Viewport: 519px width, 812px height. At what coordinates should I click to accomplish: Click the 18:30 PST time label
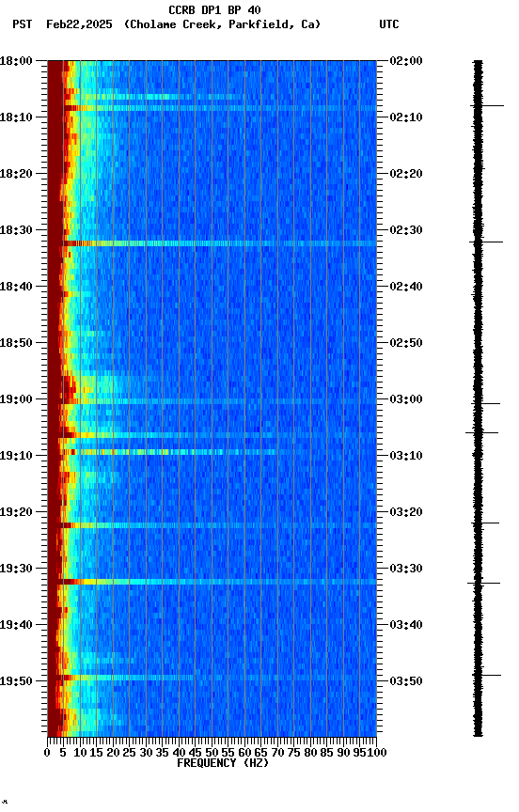(16, 230)
